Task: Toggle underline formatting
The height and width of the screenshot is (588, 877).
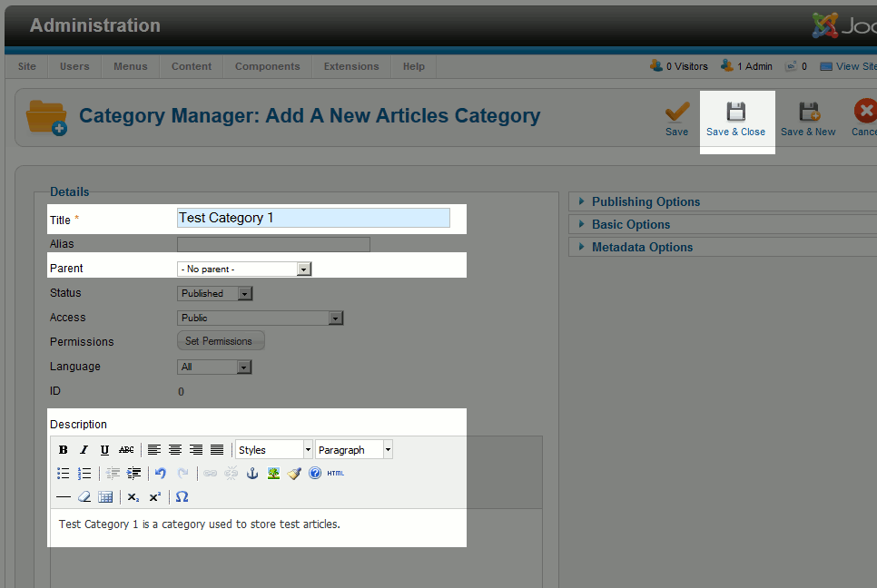Action: (105, 450)
